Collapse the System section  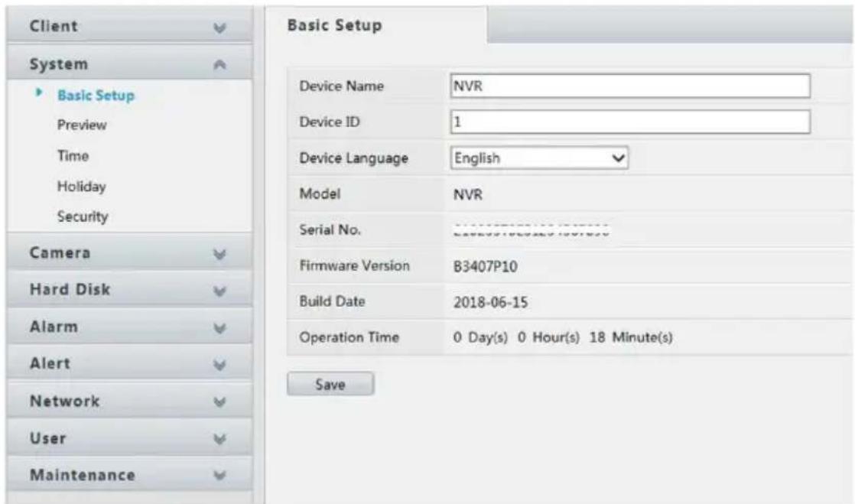click(x=129, y=63)
